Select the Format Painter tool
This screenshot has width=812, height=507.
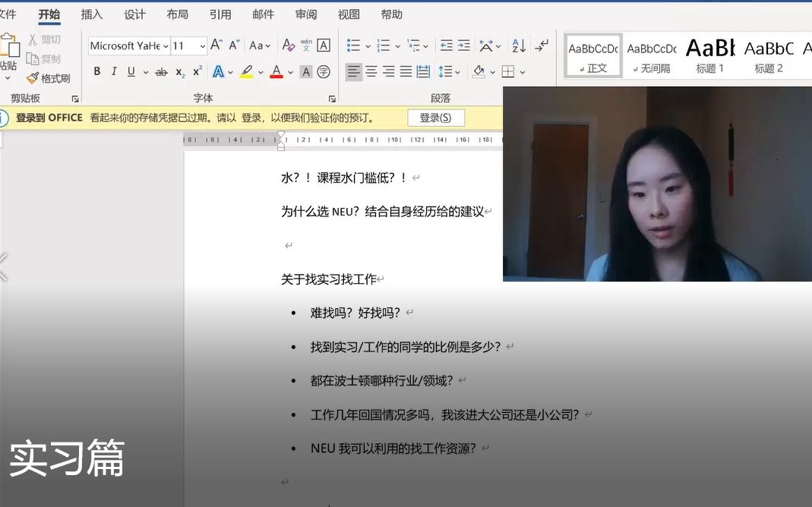click(x=48, y=77)
